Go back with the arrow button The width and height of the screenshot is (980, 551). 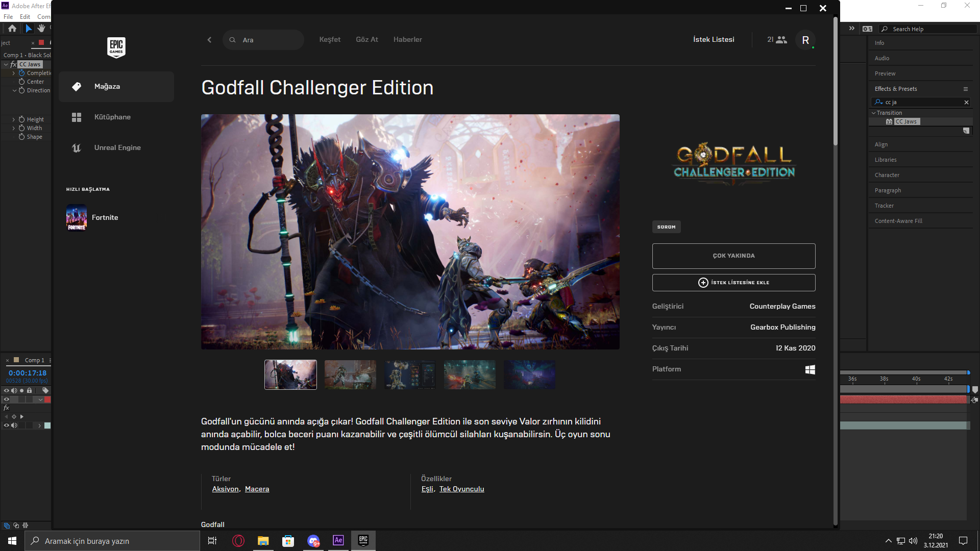pyautogui.click(x=209, y=40)
